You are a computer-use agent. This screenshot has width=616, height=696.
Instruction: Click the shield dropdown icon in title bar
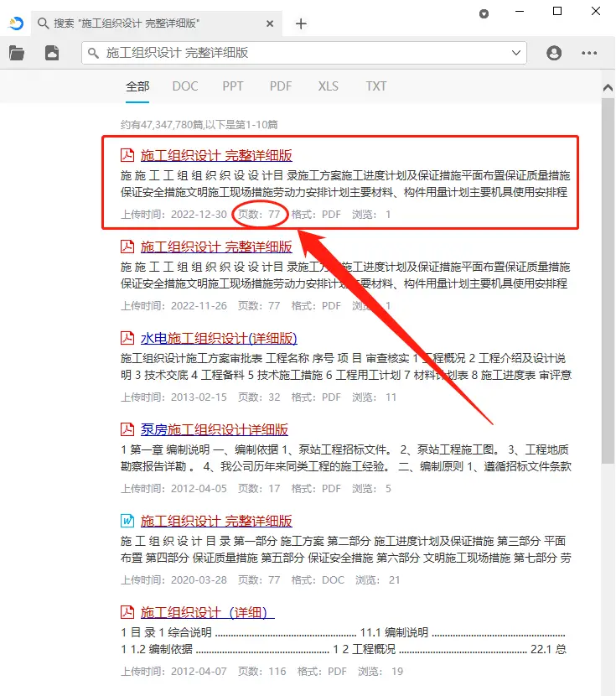coord(484,13)
